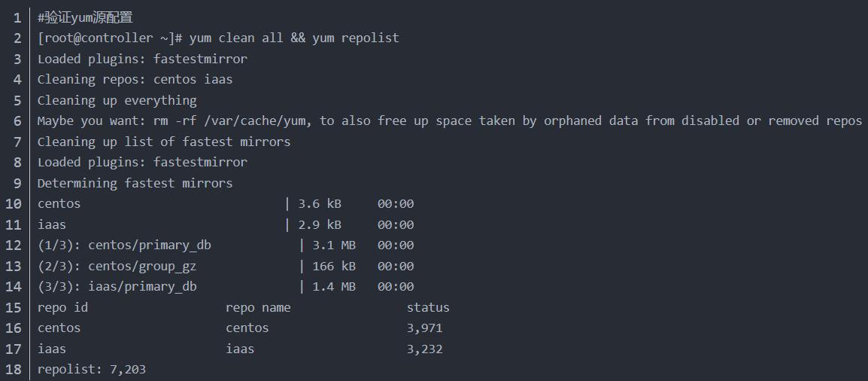Click the "Cleaning up everything" line

click(117, 100)
